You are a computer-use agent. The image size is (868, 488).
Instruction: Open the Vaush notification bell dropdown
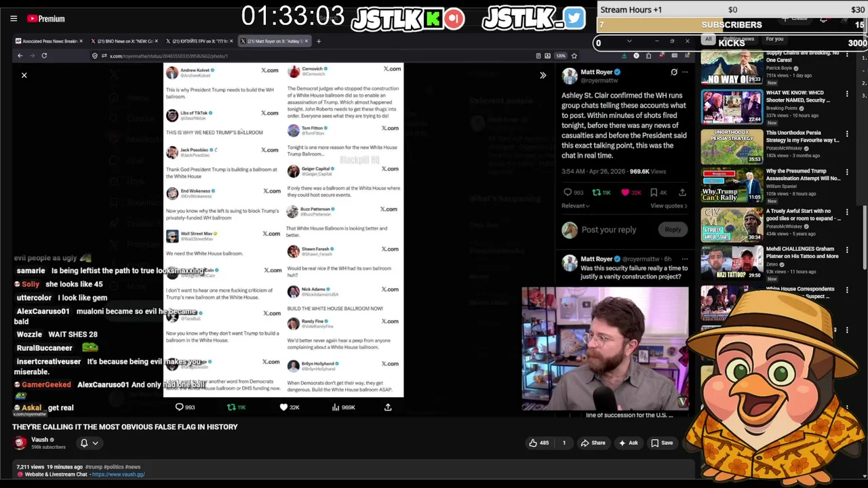pos(89,443)
